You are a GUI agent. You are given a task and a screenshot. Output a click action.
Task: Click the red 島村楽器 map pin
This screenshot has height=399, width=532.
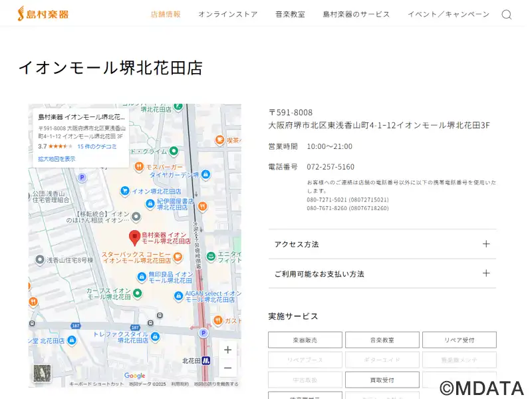pos(134,237)
